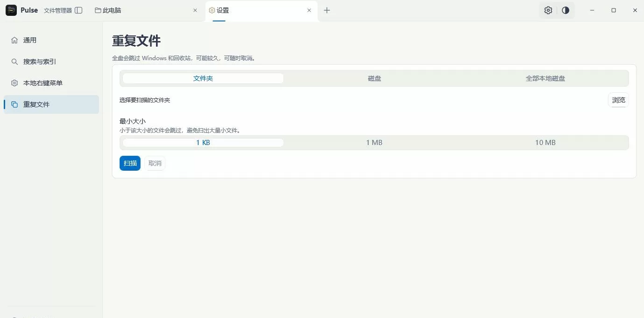
Task: Set minimum size to 1 KB
Action: [x=203, y=143]
